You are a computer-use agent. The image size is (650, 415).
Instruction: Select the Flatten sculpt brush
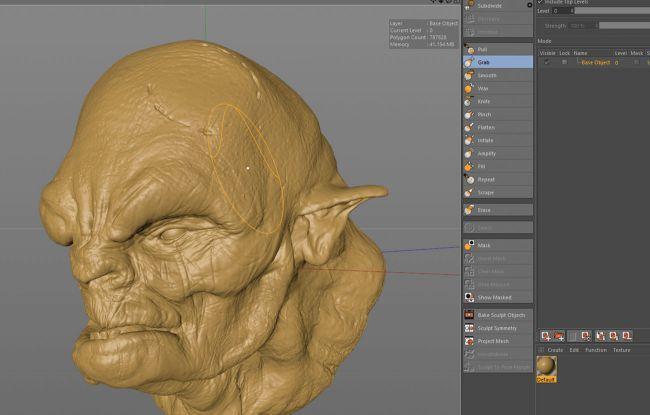(x=497, y=127)
